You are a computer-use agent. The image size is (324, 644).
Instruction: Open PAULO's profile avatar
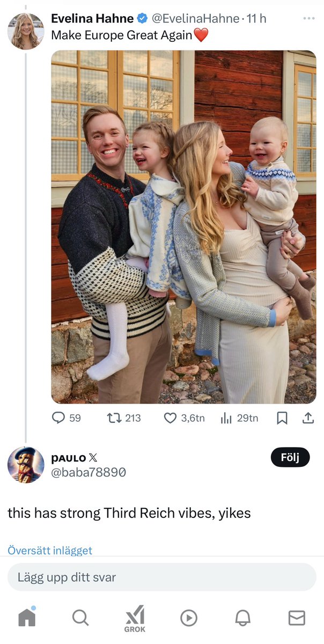26,465
